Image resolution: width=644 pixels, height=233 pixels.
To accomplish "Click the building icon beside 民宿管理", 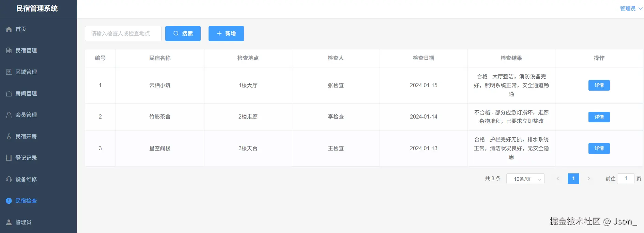I will point(9,50).
